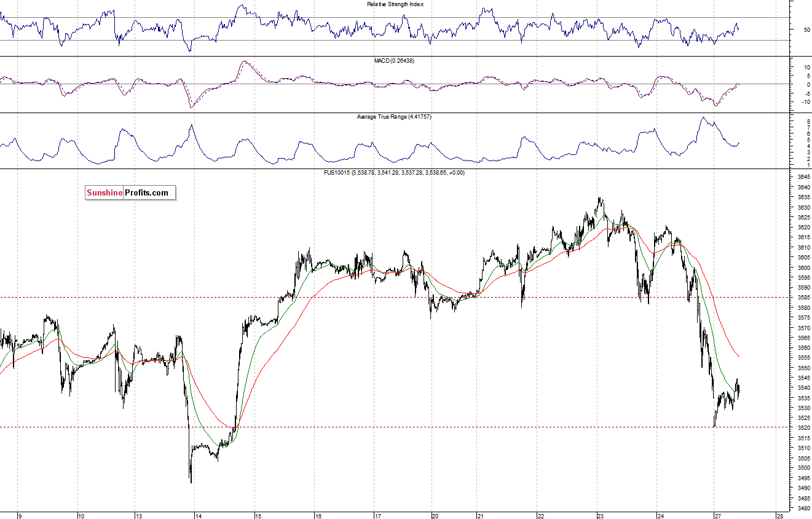This screenshot has width=812, height=519.
Task: Click the date label 15 on time axis
Action: pos(259,516)
